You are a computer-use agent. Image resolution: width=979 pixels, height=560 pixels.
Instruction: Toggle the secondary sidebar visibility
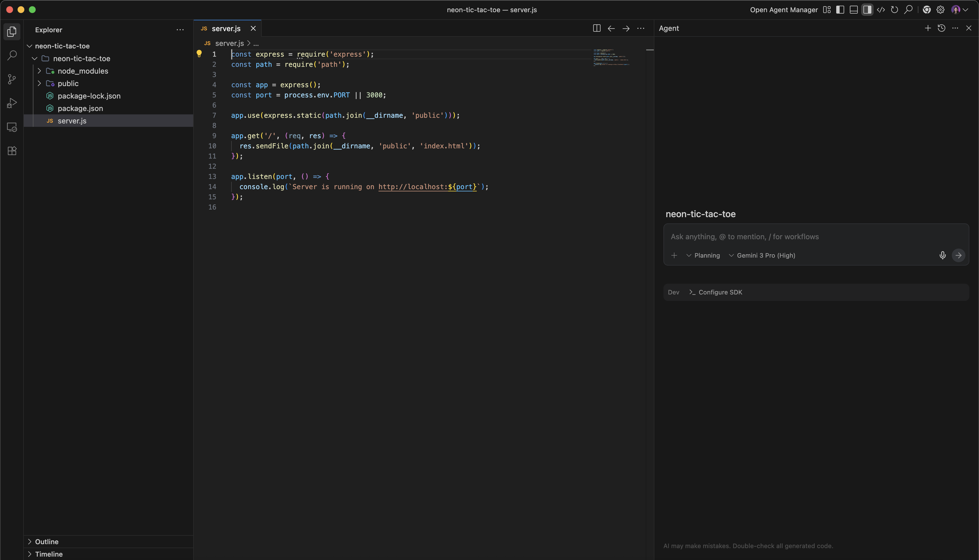tap(867, 10)
